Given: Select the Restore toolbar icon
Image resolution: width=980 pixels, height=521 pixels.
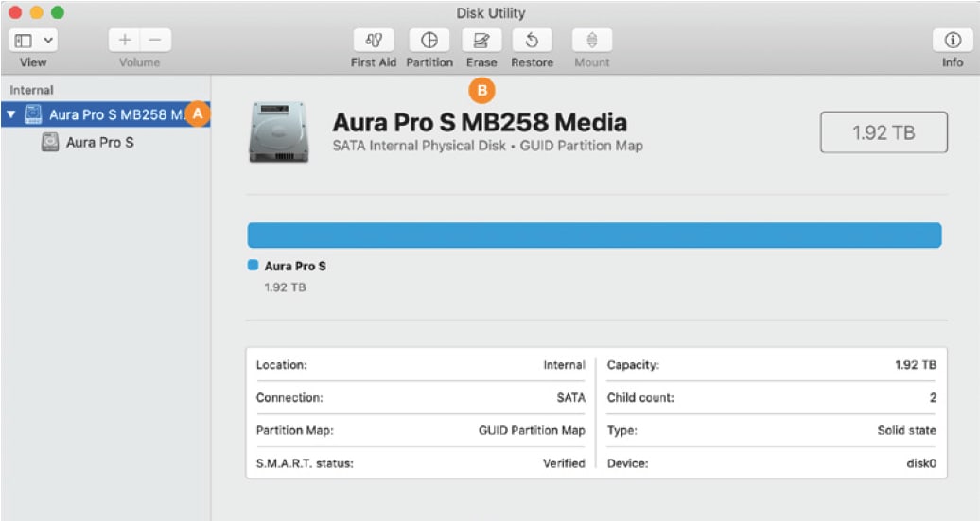Looking at the screenshot, I should 532,41.
